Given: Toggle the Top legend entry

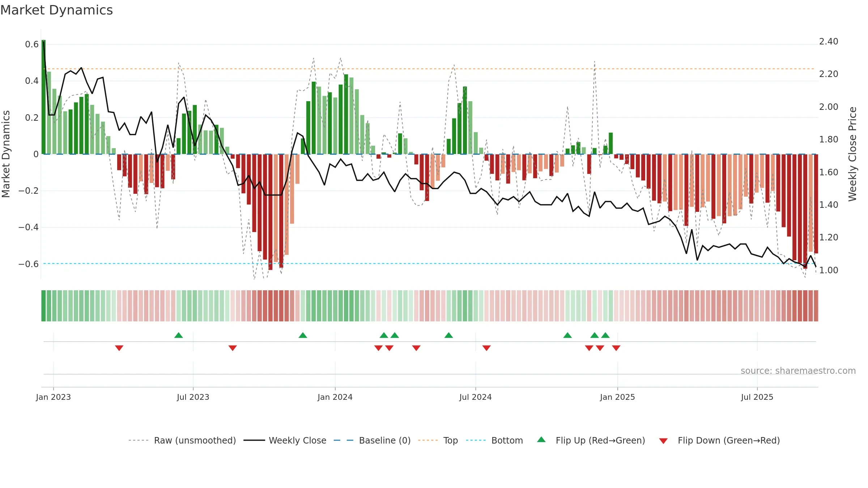Looking at the screenshot, I should click(x=438, y=440).
